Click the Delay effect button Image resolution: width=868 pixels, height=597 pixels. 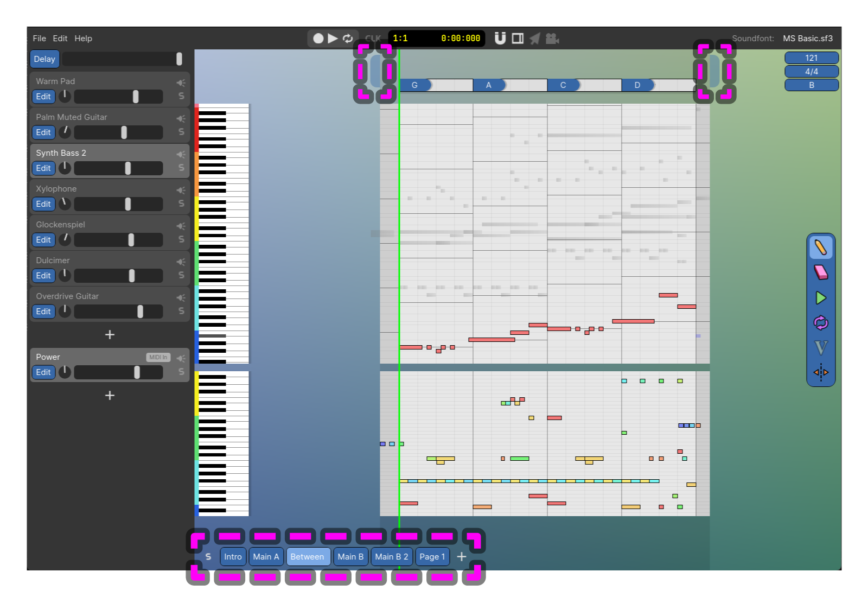(44, 59)
